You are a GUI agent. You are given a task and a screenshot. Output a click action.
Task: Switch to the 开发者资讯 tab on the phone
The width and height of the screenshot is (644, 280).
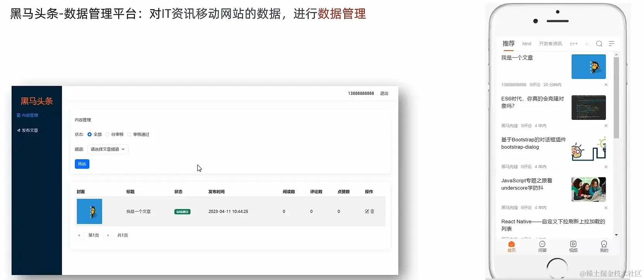551,44
